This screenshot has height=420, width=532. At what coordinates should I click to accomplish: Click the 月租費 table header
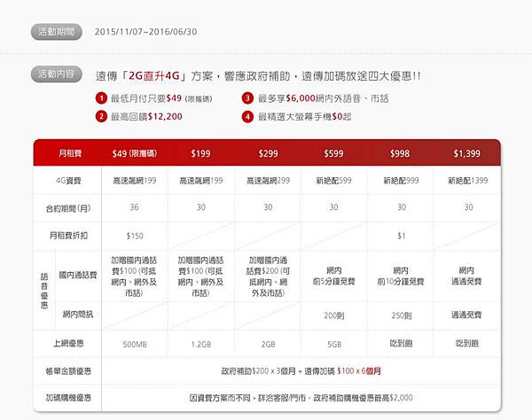click(x=70, y=153)
